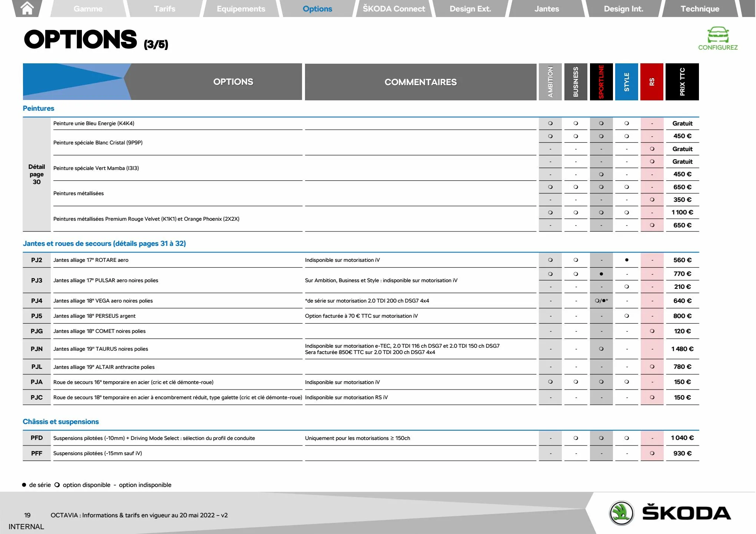Screen dimensions: 756x534
Task: Open the Tarifs tab
Action: [x=165, y=9]
